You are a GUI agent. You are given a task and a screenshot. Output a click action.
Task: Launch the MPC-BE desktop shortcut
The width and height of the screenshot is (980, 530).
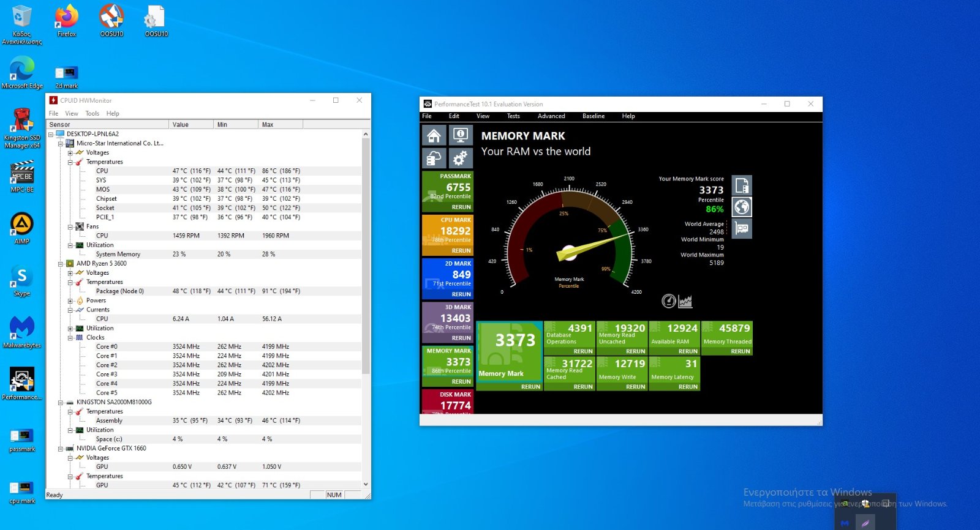tap(22, 176)
